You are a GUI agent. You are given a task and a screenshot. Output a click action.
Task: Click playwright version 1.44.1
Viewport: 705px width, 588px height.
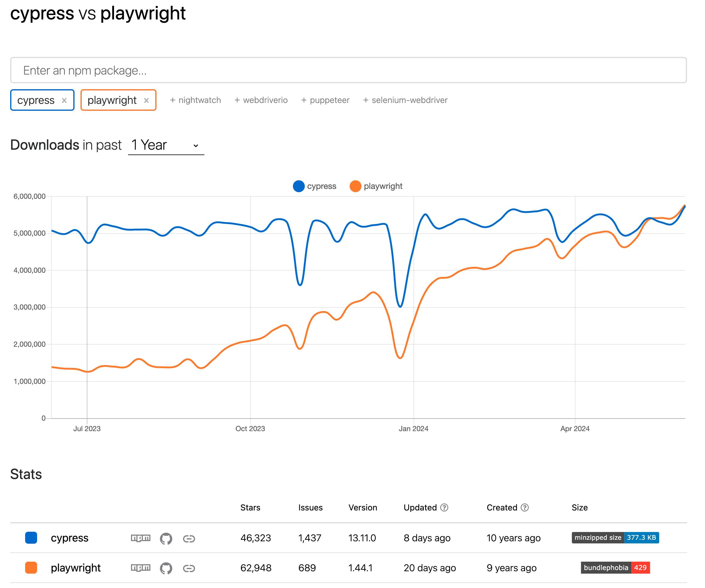click(x=360, y=568)
